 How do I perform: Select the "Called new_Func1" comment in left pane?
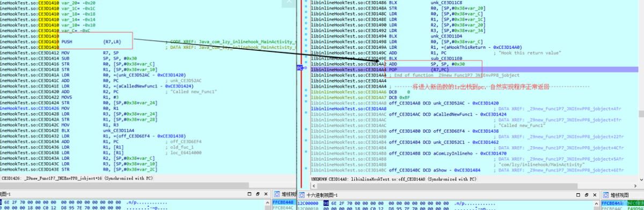[x=193, y=92]
